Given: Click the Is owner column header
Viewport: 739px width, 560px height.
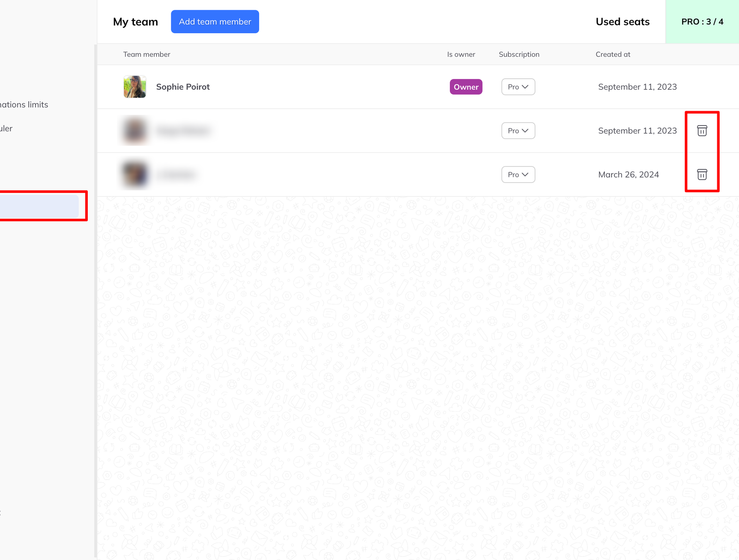Looking at the screenshot, I should 461,54.
